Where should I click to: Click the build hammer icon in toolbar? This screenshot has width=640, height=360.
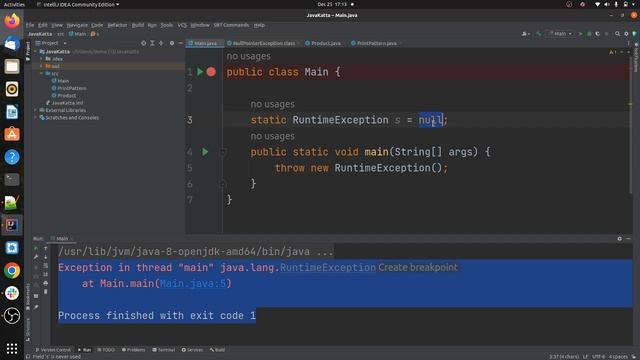coord(539,34)
